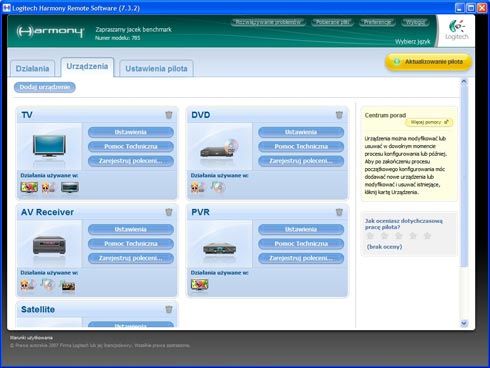This screenshot has width=490, height=368.
Task: Click Pomoc Techniczna in the TV card
Action: click(x=131, y=147)
